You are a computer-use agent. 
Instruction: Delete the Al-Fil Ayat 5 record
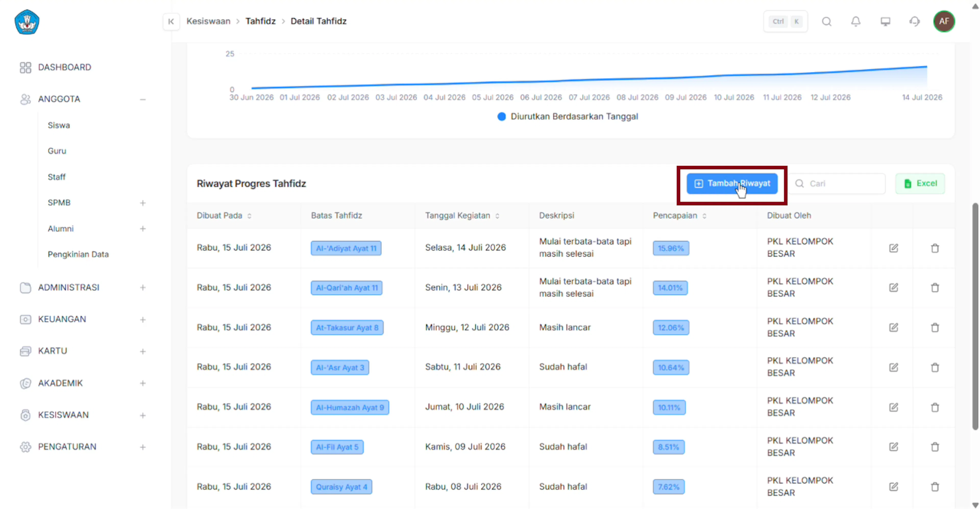pyautogui.click(x=935, y=447)
